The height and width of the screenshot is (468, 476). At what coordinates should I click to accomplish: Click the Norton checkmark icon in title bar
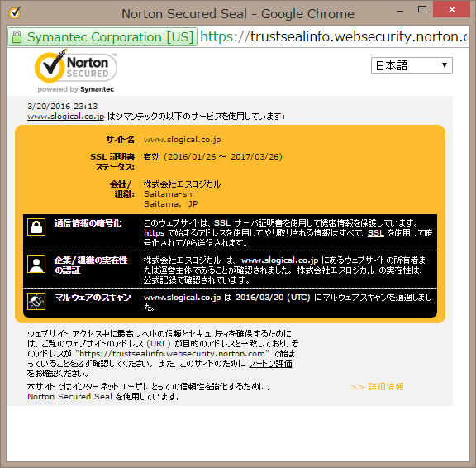click(15, 13)
